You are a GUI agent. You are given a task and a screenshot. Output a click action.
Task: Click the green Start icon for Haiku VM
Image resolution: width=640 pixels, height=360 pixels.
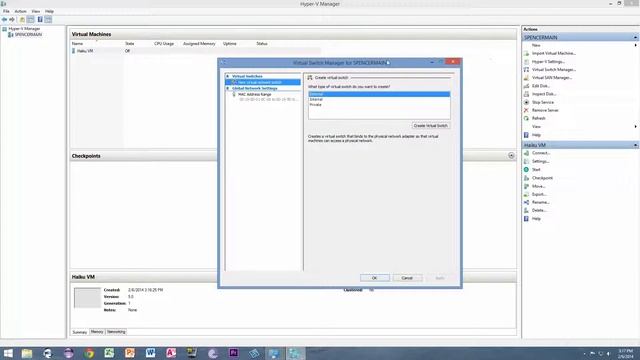[x=526, y=169]
